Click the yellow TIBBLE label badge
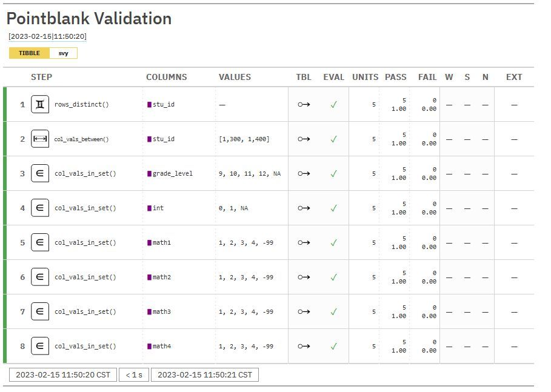 pyautogui.click(x=29, y=53)
